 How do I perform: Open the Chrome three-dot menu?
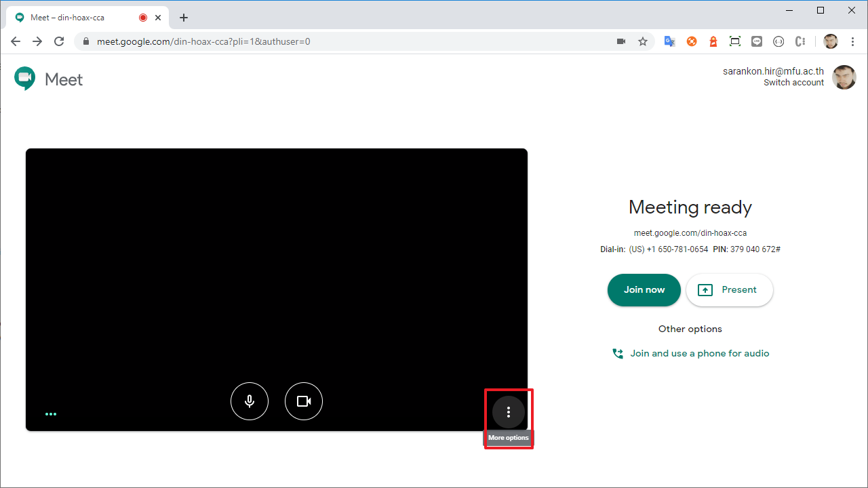coord(853,41)
